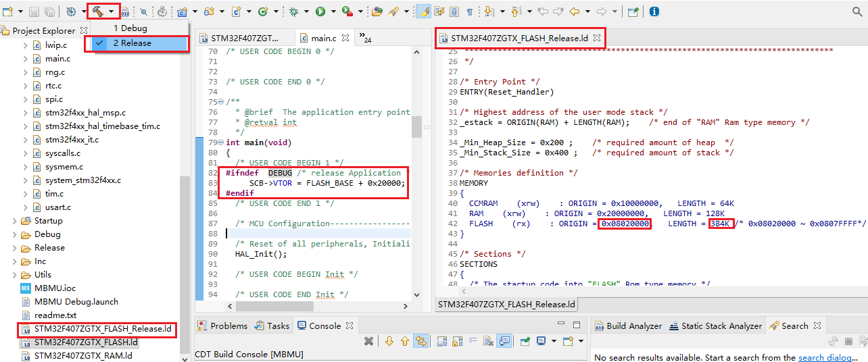The height and width of the screenshot is (362, 868).
Task: Expand the Utils folder in explorer
Action: [x=16, y=275]
